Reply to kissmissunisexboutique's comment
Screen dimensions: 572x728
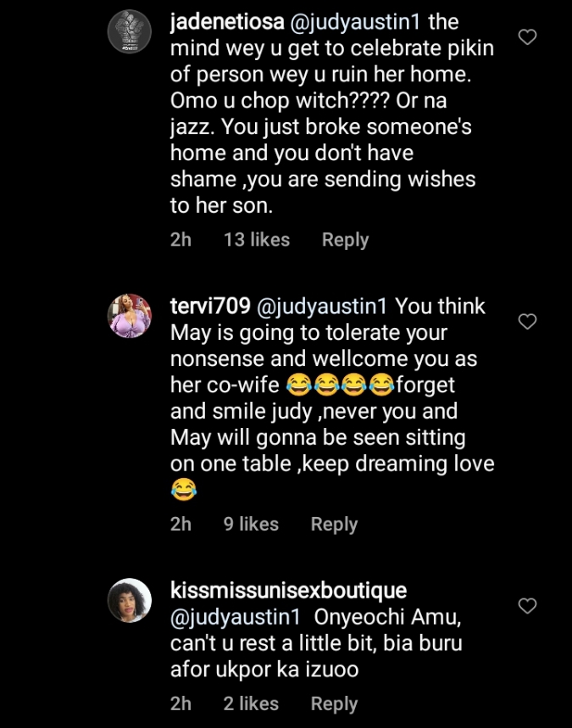click(334, 703)
